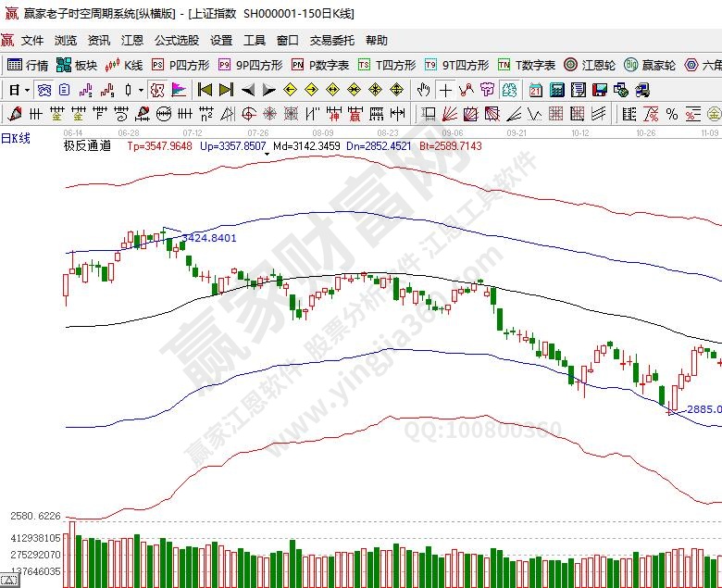The height and width of the screenshot is (588, 722).
Task: Toggle the crosshair cursor mode
Action: coord(445,90)
